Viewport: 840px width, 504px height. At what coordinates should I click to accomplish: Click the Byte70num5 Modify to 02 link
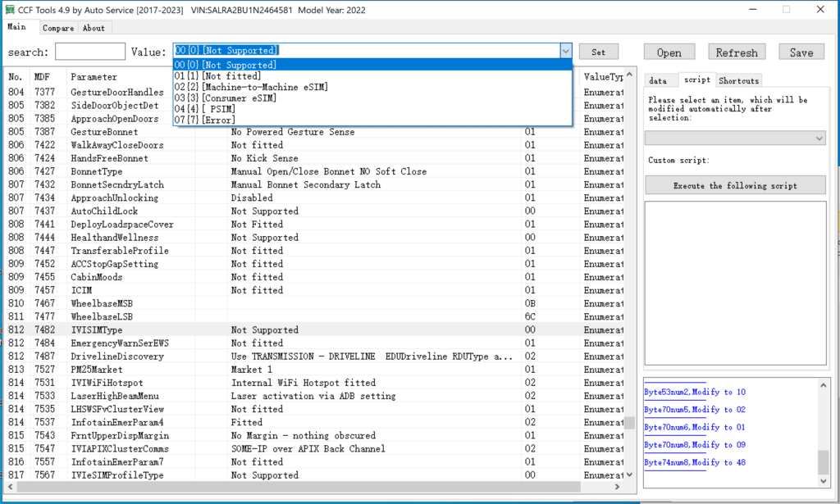(695, 409)
